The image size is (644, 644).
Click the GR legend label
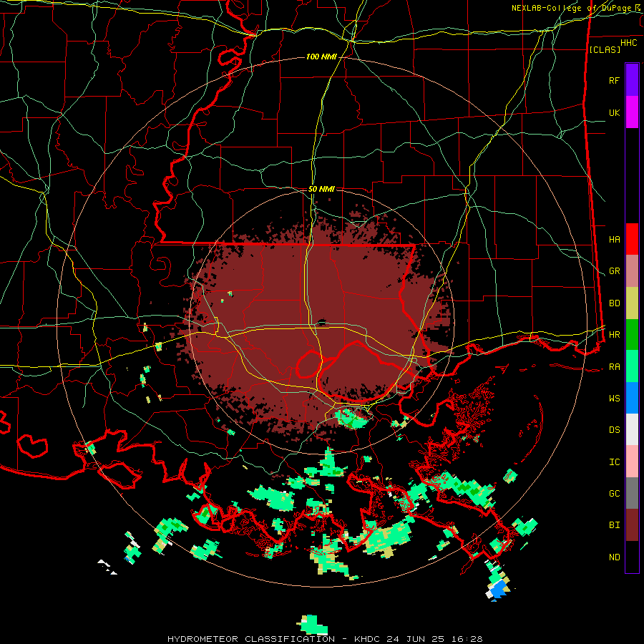tap(614, 271)
